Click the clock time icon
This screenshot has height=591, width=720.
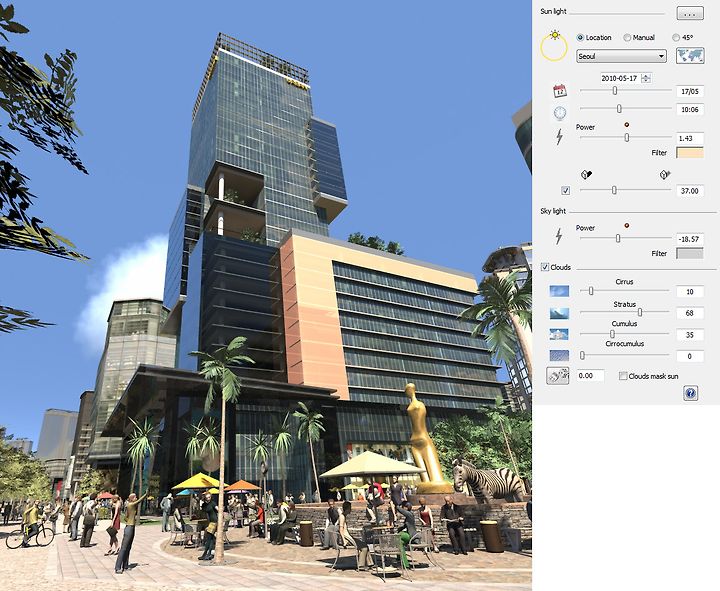pos(560,113)
